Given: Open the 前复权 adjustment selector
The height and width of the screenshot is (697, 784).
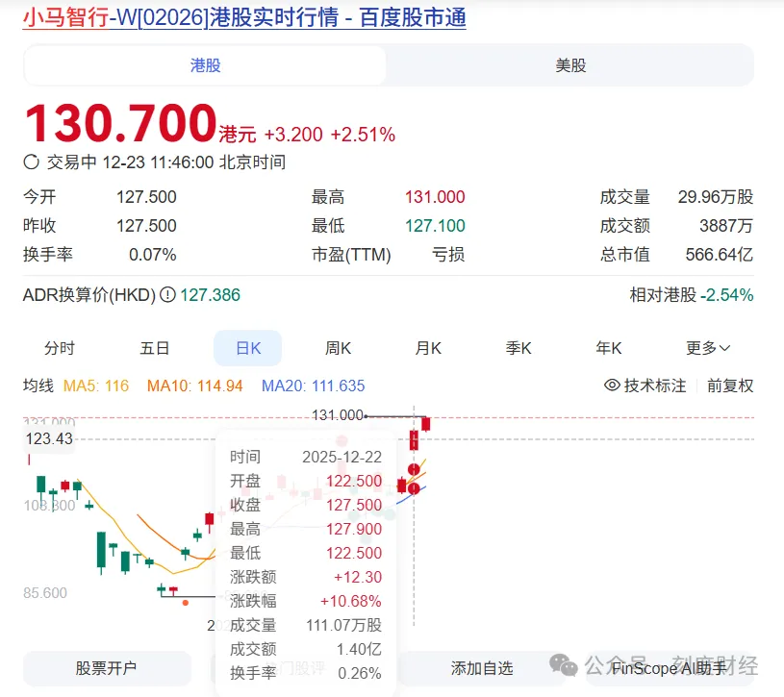Looking at the screenshot, I should coord(730,386).
